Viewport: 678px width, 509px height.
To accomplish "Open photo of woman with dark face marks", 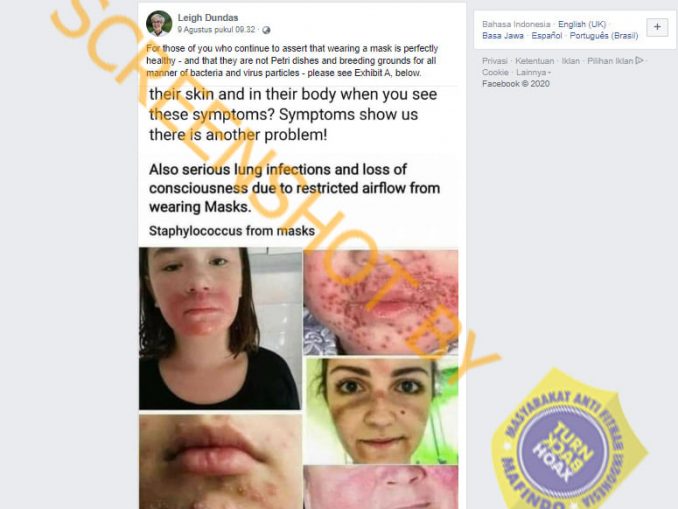I will [x=382, y=411].
